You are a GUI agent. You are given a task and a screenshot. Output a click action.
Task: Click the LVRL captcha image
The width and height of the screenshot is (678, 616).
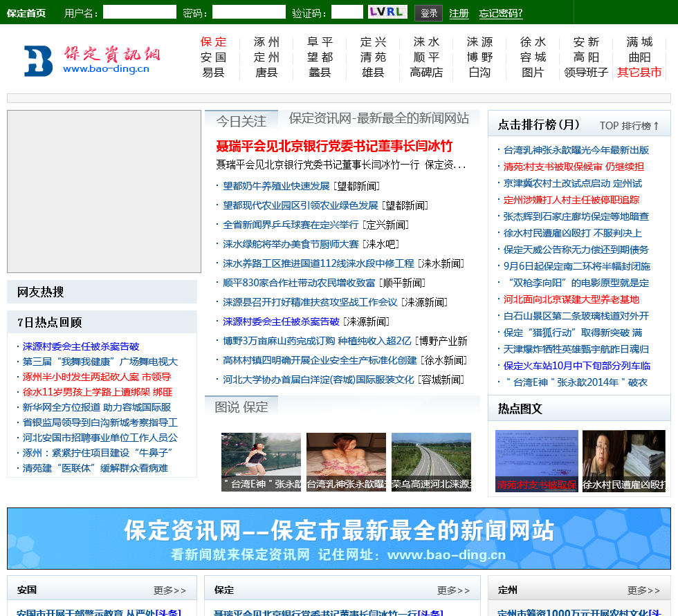pyautogui.click(x=387, y=12)
